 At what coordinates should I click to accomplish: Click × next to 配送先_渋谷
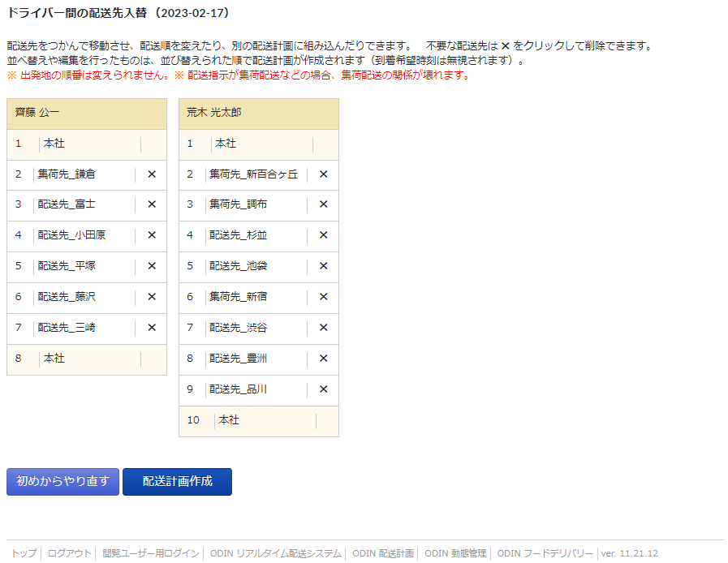(323, 328)
